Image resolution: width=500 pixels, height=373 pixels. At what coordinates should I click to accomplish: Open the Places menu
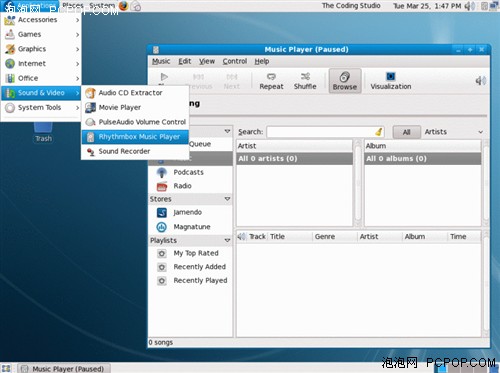click(x=73, y=6)
